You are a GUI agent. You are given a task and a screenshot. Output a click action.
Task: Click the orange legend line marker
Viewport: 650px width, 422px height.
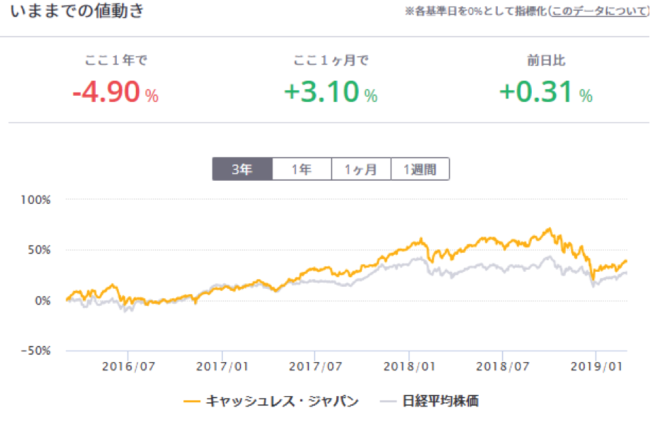click(193, 400)
